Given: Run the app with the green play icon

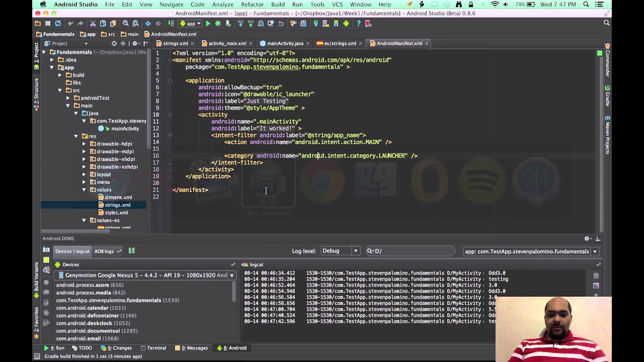Looking at the screenshot, I should [208, 24].
